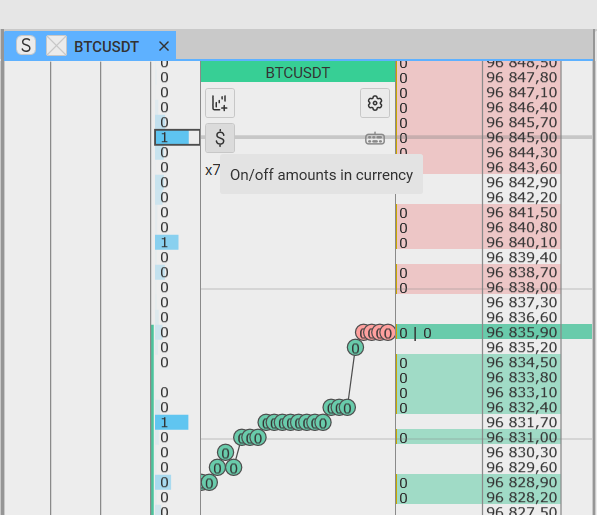
Task: Click price level 96 829,60
Action: pos(522,467)
